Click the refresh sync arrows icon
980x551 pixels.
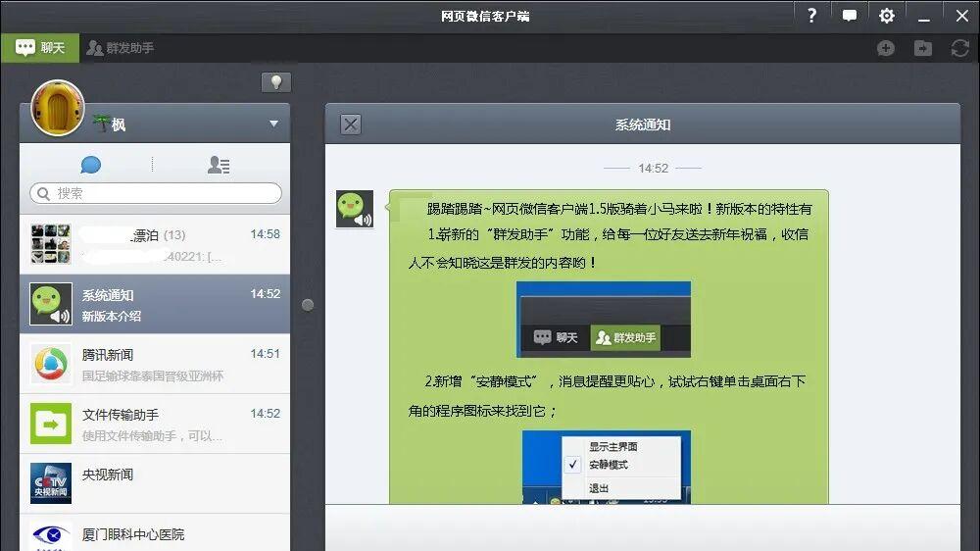(960, 48)
